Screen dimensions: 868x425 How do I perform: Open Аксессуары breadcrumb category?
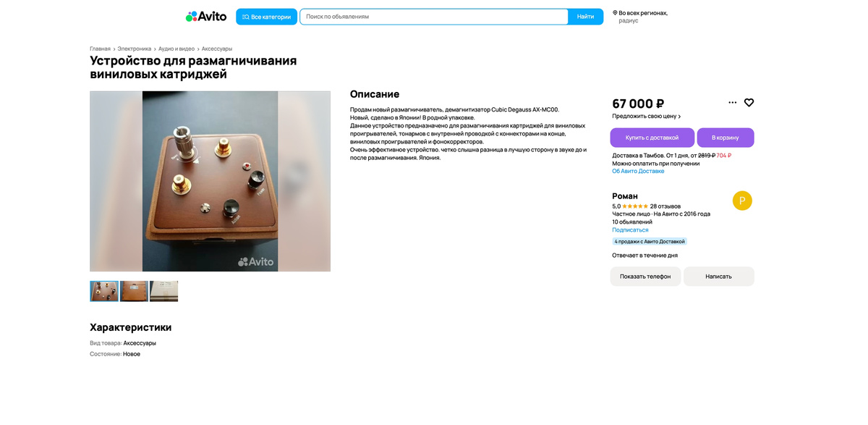click(x=217, y=49)
